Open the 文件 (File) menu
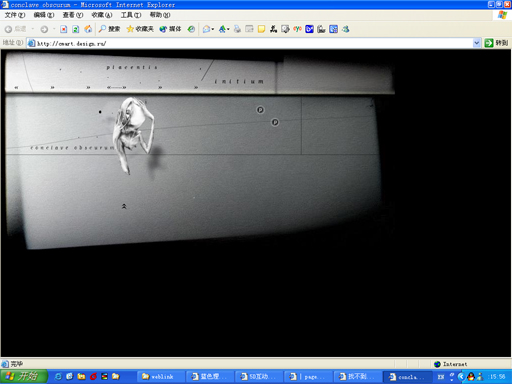The height and width of the screenshot is (384, 512). pyautogui.click(x=15, y=15)
